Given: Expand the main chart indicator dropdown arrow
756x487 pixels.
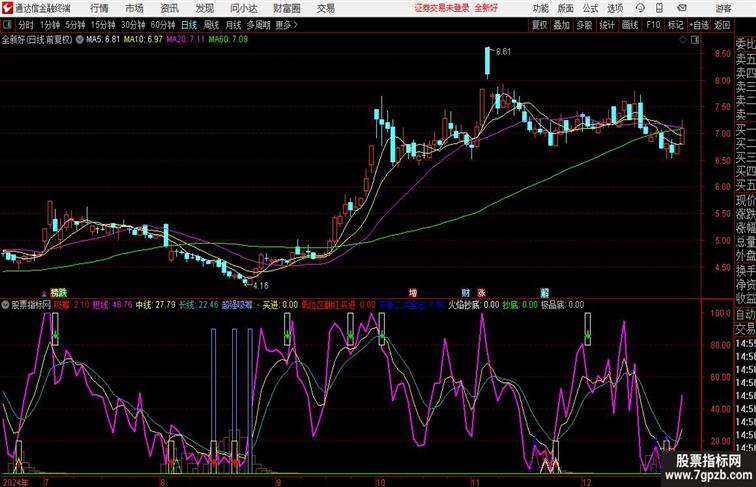Looking at the screenshot, I should (79, 40).
